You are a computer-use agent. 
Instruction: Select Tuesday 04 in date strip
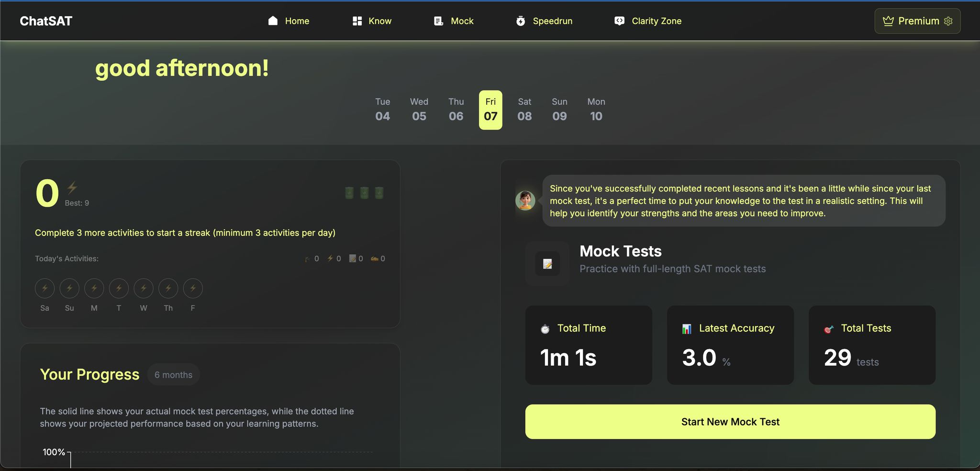click(x=382, y=110)
